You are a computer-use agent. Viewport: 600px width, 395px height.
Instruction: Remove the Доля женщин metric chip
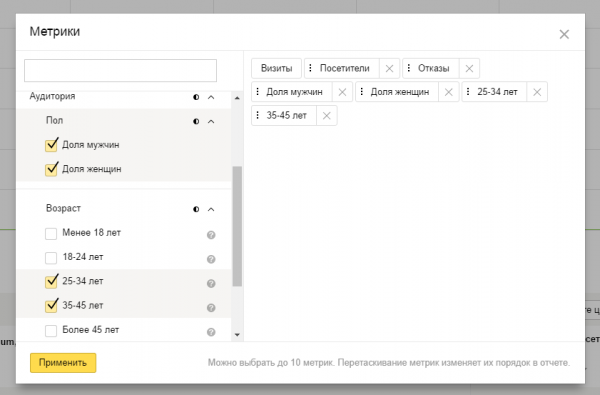[448, 92]
